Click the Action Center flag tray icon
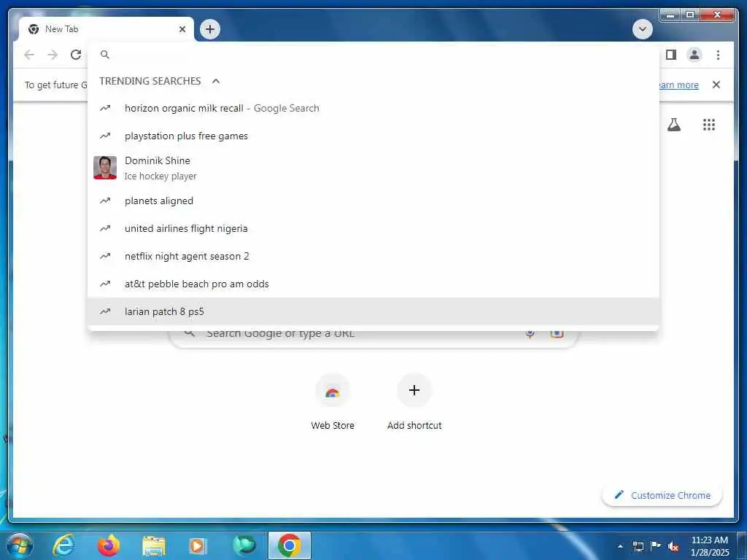Screen dimensions: 747x560 point(656,546)
